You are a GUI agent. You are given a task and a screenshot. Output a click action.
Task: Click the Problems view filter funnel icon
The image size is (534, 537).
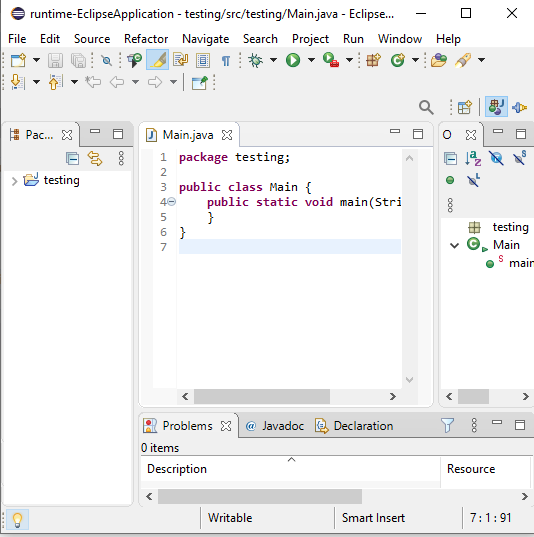coord(447,425)
